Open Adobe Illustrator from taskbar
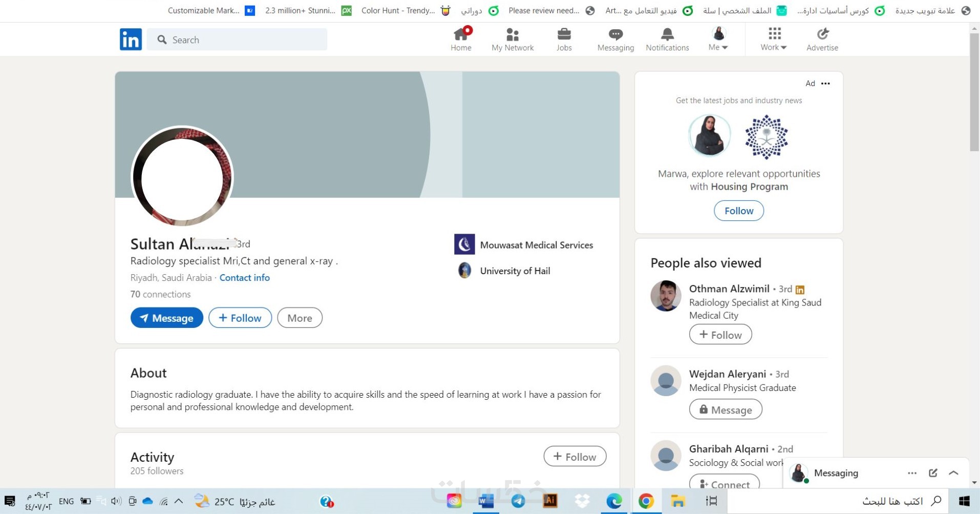This screenshot has width=980, height=514. [550, 501]
